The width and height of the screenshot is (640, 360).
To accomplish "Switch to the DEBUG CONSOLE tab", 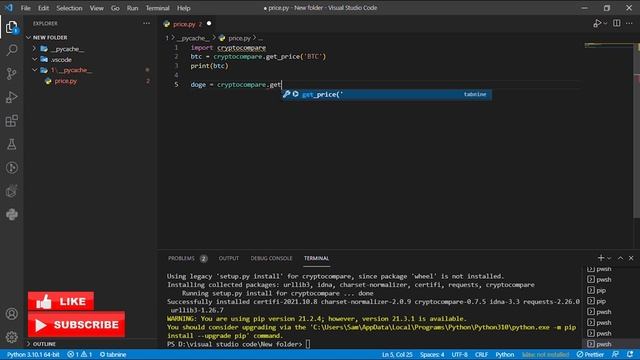I will point(271,258).
